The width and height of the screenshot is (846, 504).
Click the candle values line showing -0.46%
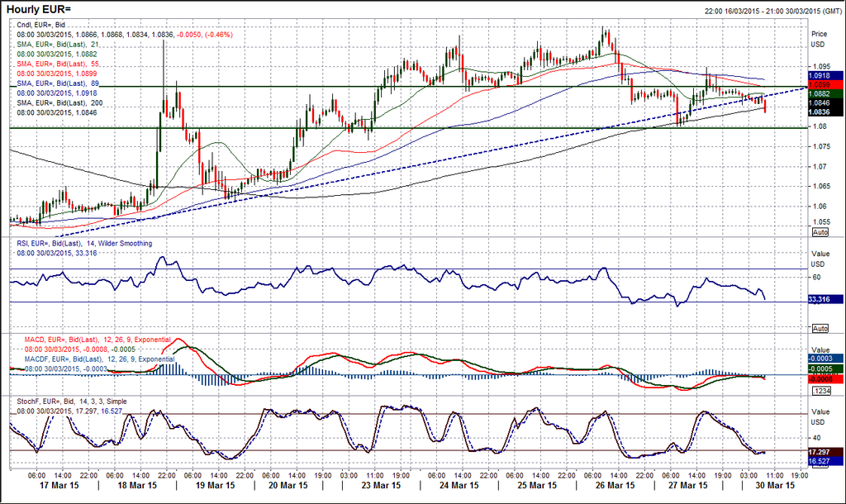(x=125, y=35)
